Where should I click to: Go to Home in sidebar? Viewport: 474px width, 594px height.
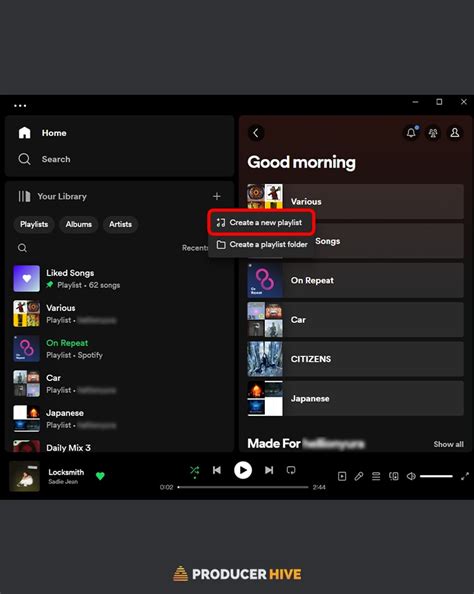coord(42,133)
